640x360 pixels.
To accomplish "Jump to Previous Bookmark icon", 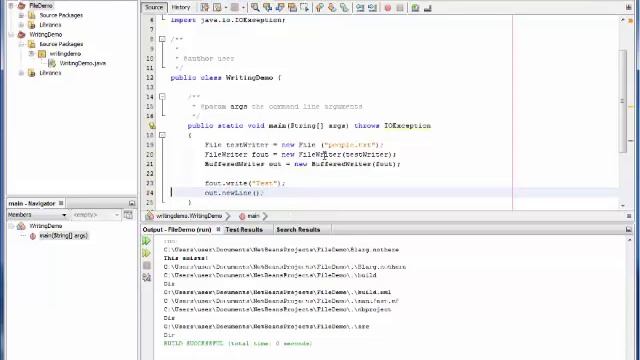I will coord(320,7).
